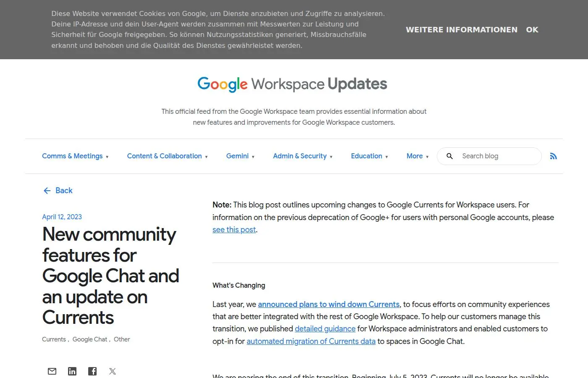Click the Google Workspace Updates logo

[292, 84]
